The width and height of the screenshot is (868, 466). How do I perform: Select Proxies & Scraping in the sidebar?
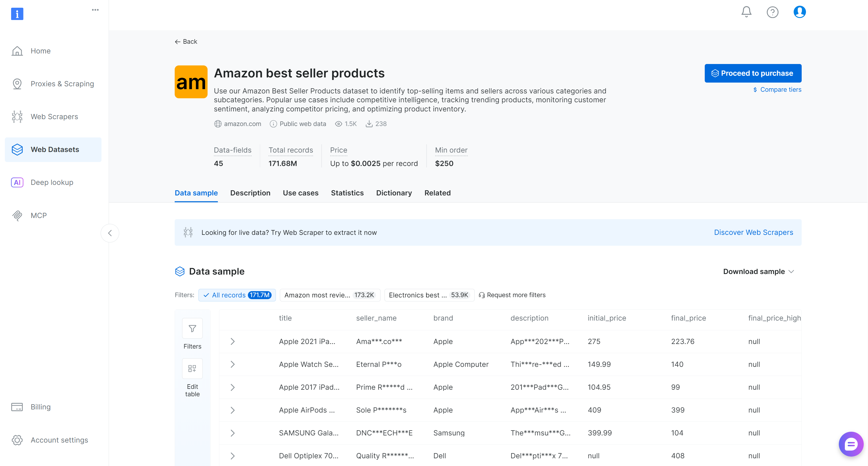point(62,83)
